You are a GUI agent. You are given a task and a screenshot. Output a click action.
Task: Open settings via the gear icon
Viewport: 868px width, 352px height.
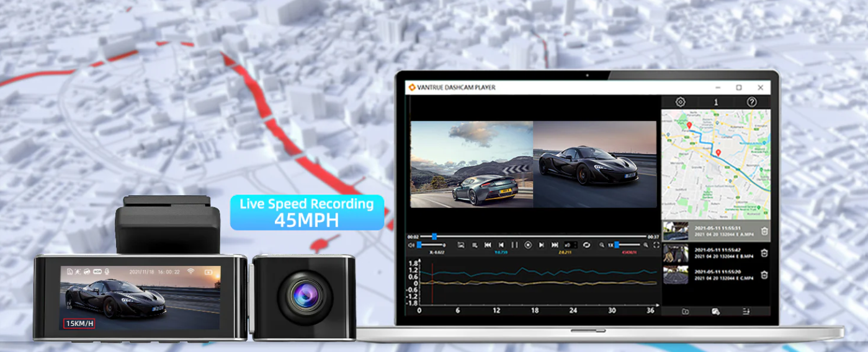click(x=680, y=102)
